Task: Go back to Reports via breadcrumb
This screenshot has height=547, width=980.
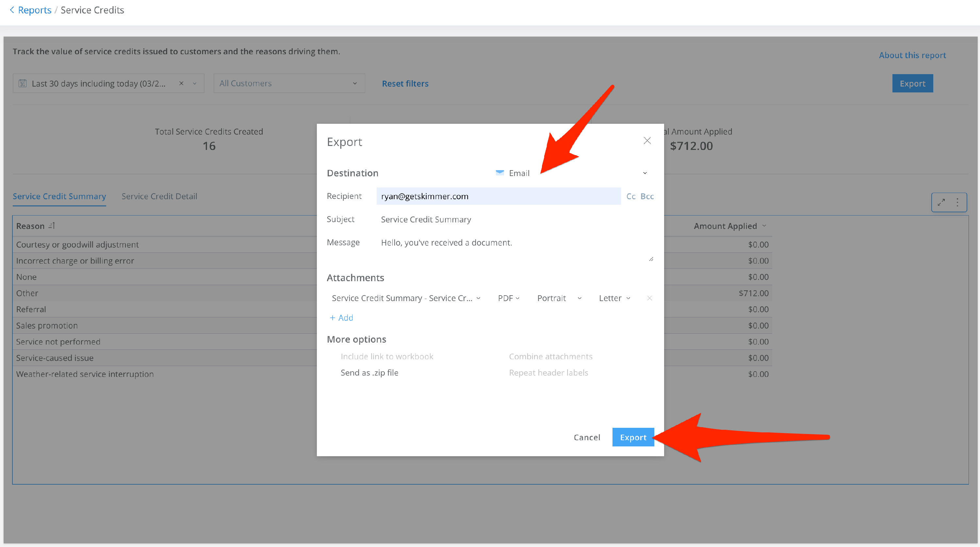Action: click(35, 10)
